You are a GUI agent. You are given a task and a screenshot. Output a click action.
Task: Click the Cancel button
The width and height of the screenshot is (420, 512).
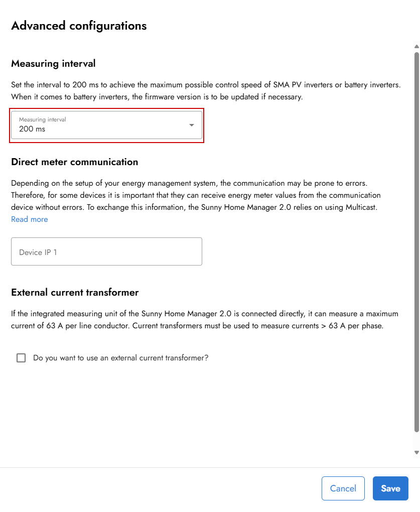pyautogui.click(x=343, y=488)
